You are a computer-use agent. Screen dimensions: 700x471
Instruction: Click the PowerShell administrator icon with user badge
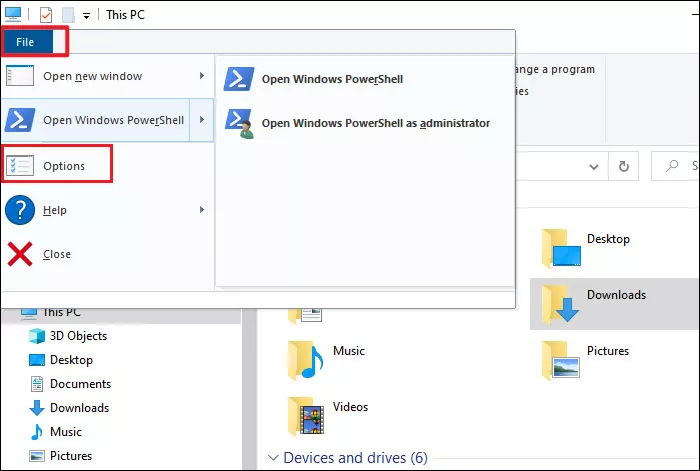240,124
